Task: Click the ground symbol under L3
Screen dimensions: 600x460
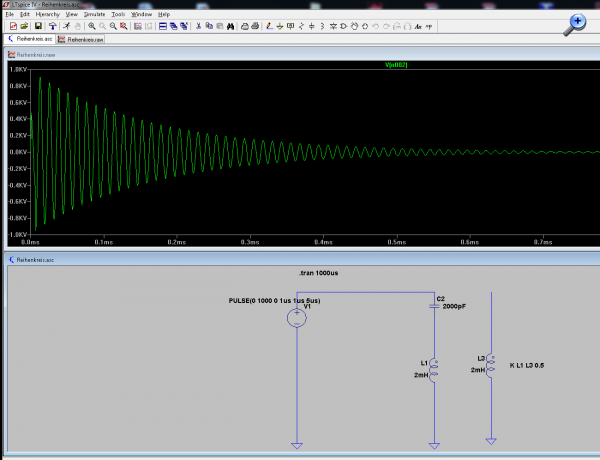Action: pyautogui.click(x=491, y=441)
